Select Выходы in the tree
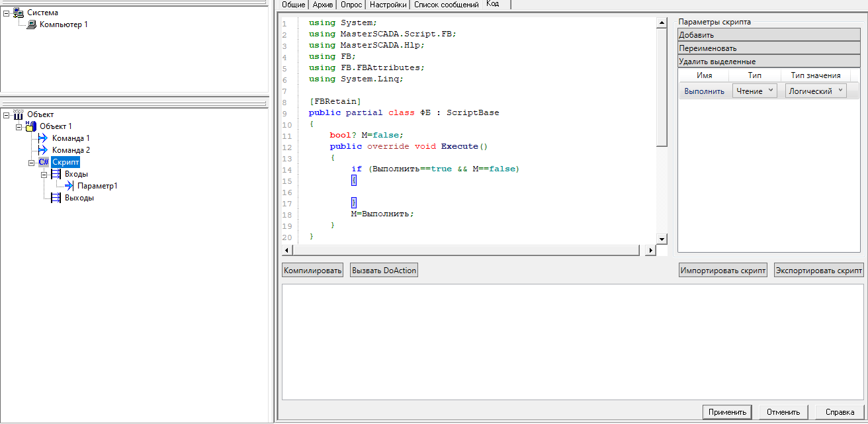 click(79, 198)
